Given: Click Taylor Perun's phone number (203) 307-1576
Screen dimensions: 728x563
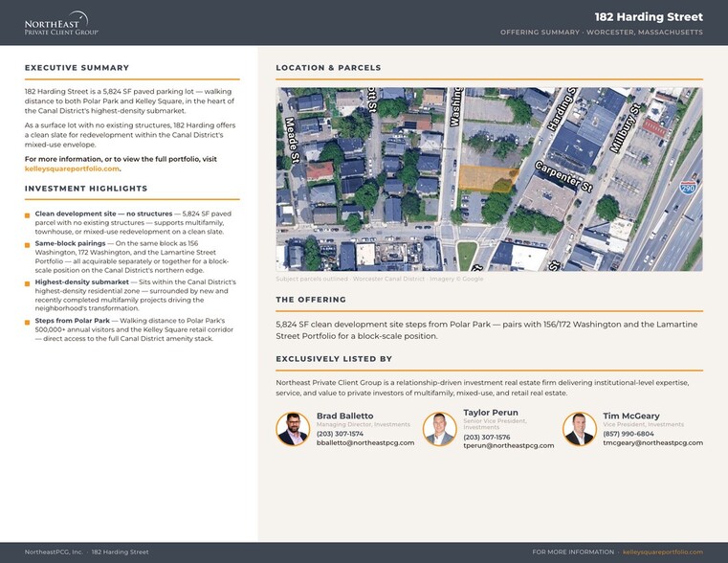Looking at the screenshot, I should tap(487, 438).
